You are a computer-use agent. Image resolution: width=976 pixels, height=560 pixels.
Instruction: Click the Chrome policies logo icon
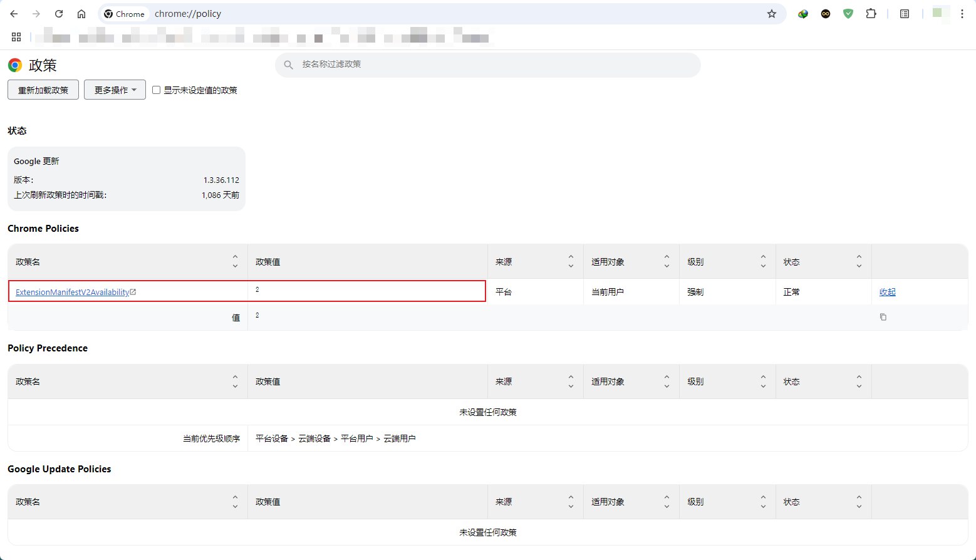click(x=14, y=65)
